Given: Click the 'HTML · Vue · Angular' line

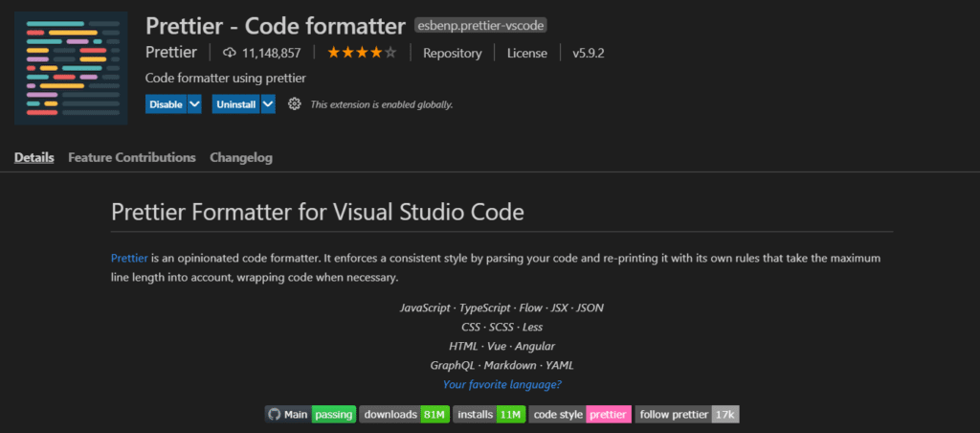Looking at the screenshot, I should pos(501,346).
